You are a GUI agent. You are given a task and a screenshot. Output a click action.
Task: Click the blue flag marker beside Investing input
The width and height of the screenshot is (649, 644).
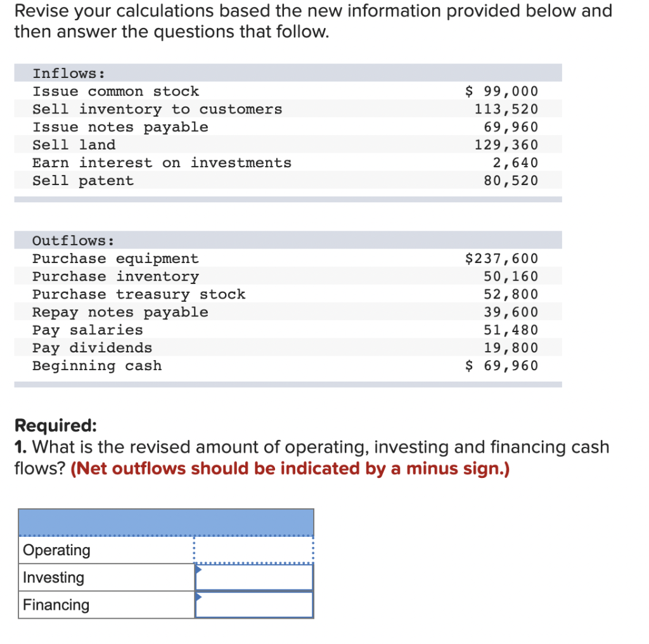pyautogui.click(x=197, y=570)
